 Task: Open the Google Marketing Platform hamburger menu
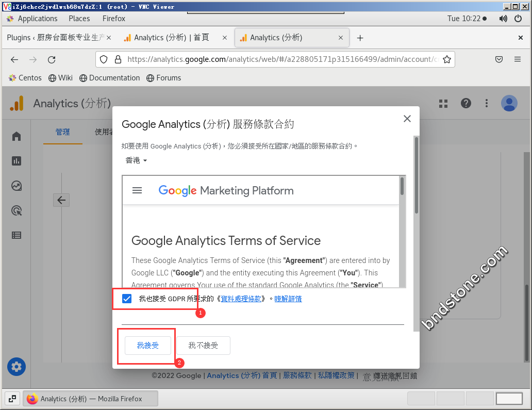pos(137,190)
